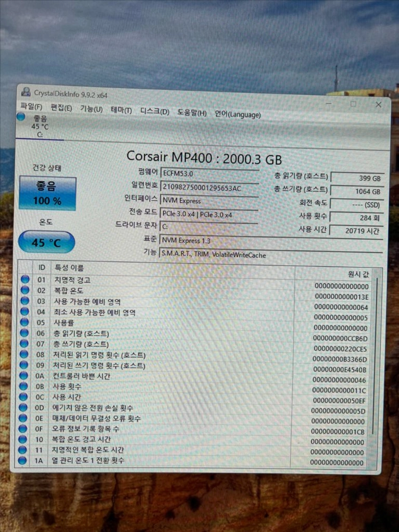Open the 편집(E) menu
The height and width of the screenshot is (532, 399).
pos(61,108)
